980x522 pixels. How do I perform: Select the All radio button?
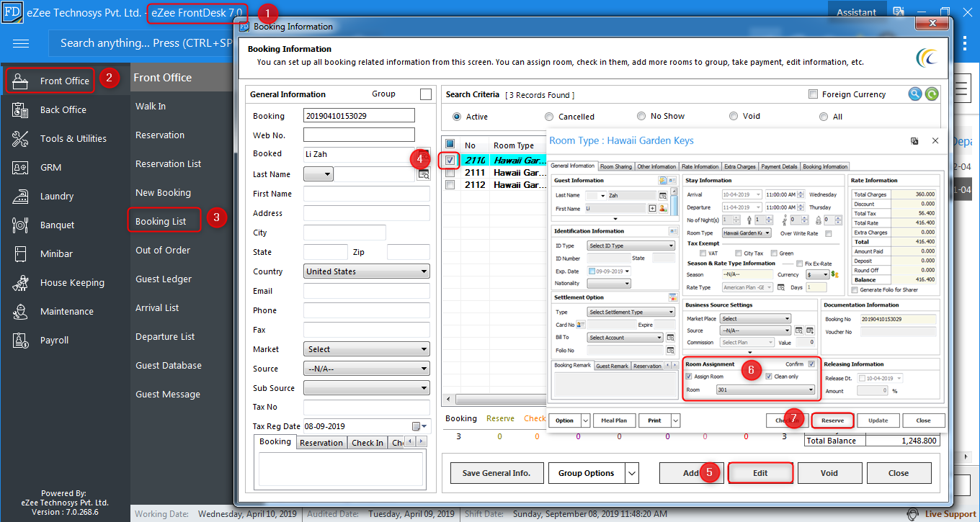pyautogui.click(x=824, y=117)
